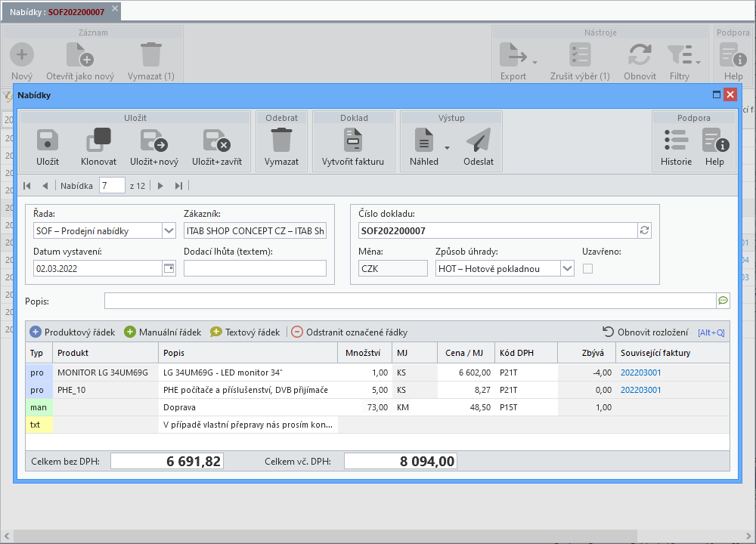Click Uložit+zavřít icon
Screen dimensions: 756x544
217,141
